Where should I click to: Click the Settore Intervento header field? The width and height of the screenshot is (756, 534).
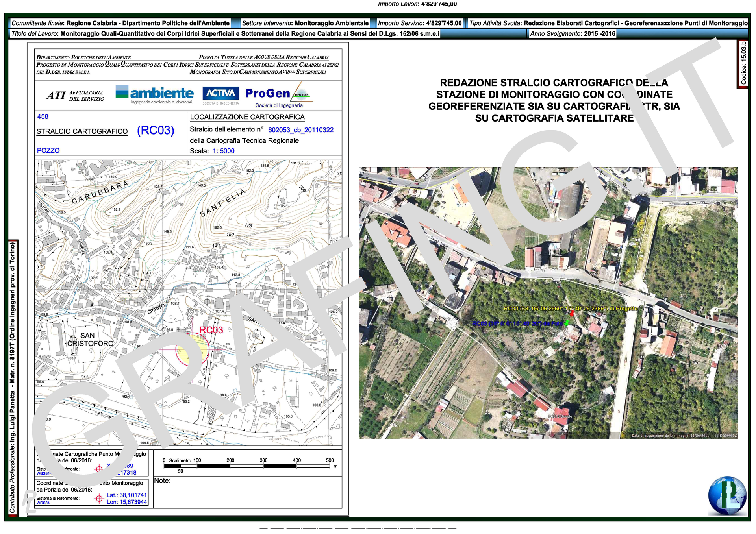(x=305, y=23)
